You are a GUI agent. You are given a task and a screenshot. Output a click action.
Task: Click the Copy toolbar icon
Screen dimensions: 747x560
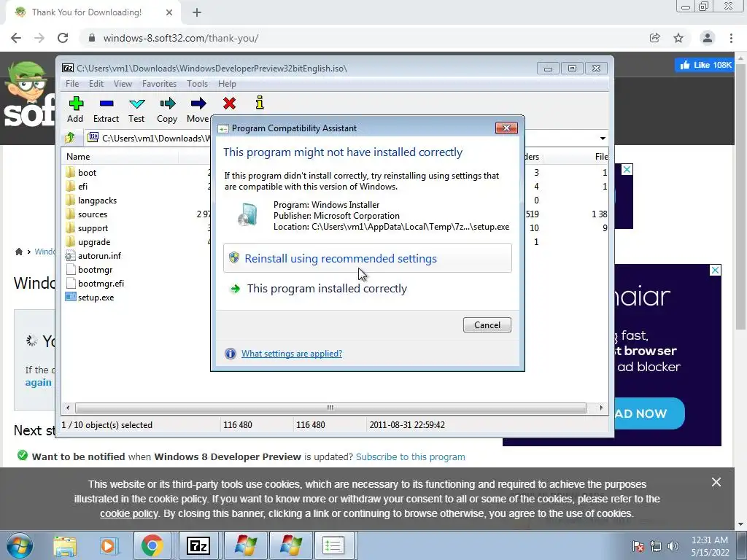point(167,109)
